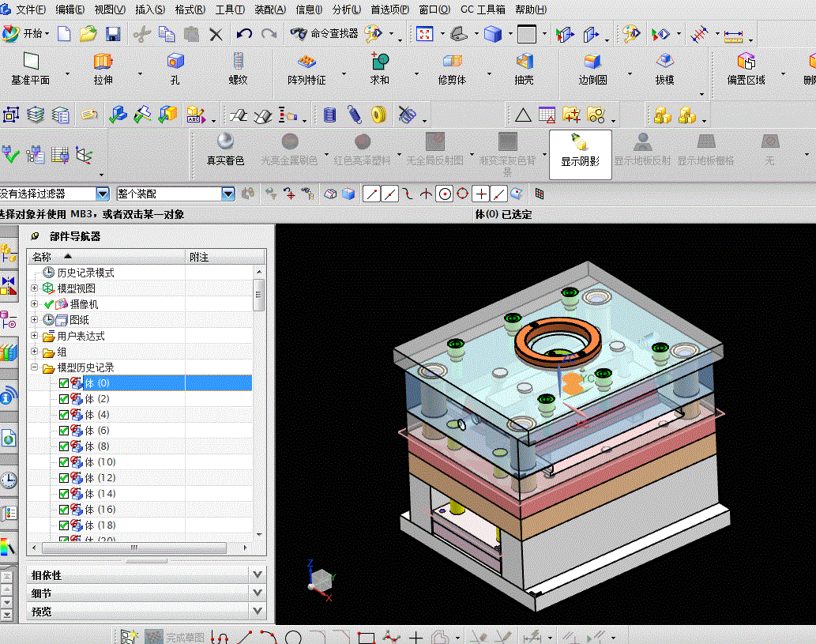Select the Edge Blend (边倒圆) tool
Viewport: 816px width, 644px height.
[x=592, y=69]
